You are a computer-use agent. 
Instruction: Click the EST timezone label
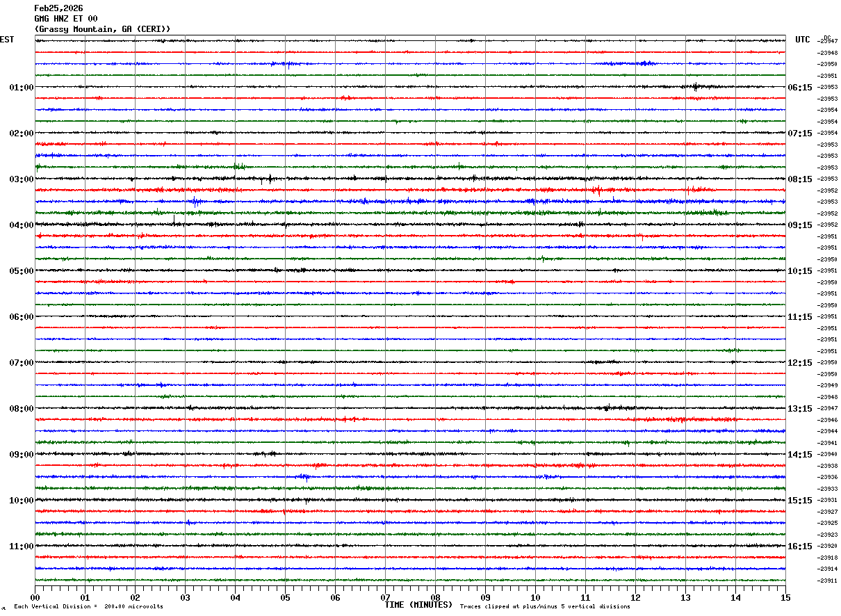(7, 40)
